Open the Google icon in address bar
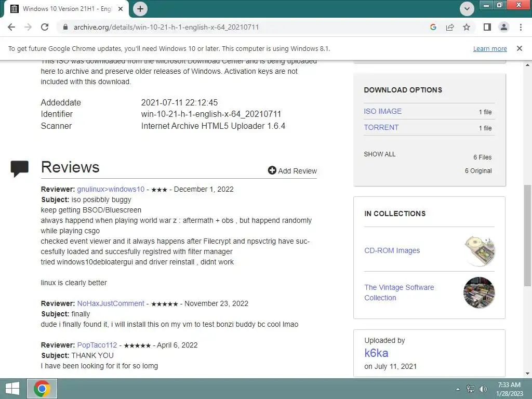Screen dimensions: 532x399 coord(433,27)
